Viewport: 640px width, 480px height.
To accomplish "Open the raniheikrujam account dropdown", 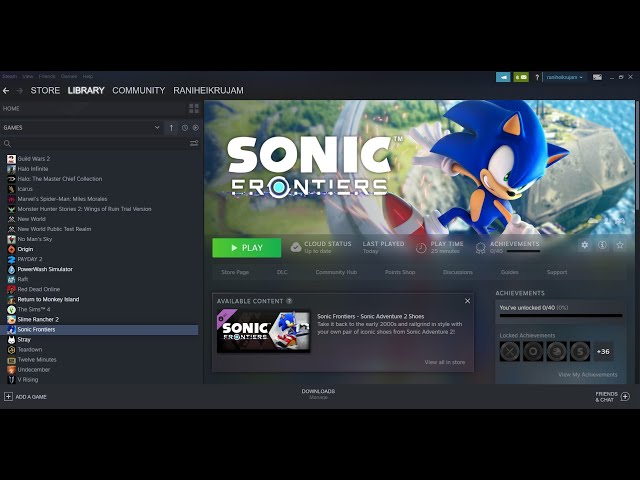I will 564,77.
